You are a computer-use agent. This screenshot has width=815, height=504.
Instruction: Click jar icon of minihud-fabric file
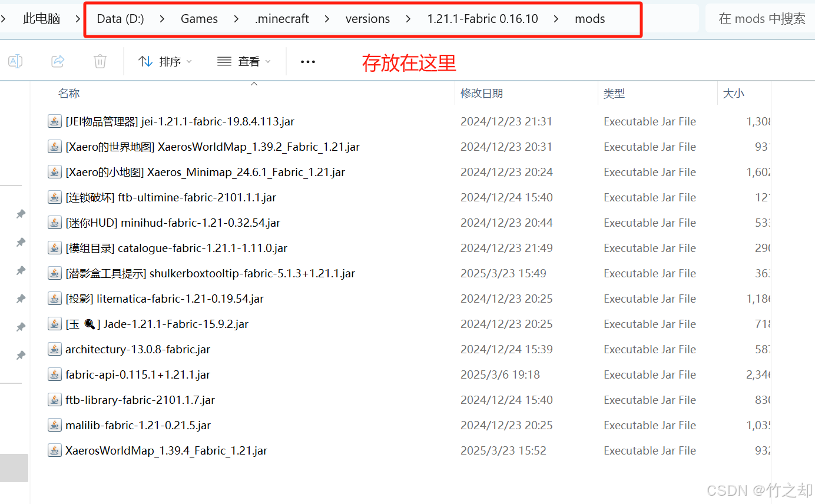(x=54, y=223)
